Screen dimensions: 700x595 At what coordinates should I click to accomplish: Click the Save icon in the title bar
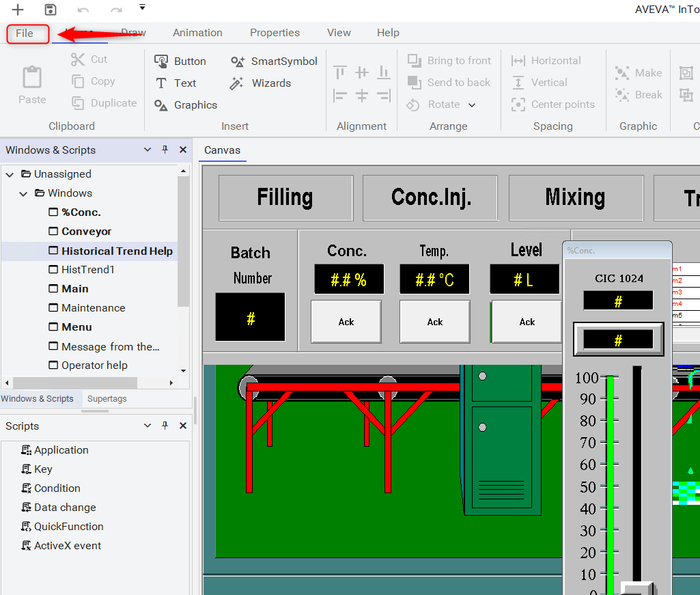click(x=50, y=10)
